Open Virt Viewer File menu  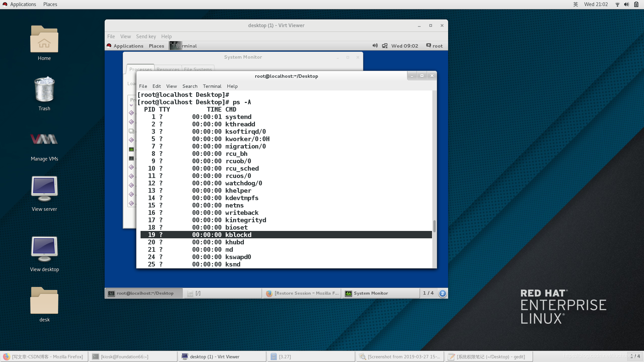(111, 37)
